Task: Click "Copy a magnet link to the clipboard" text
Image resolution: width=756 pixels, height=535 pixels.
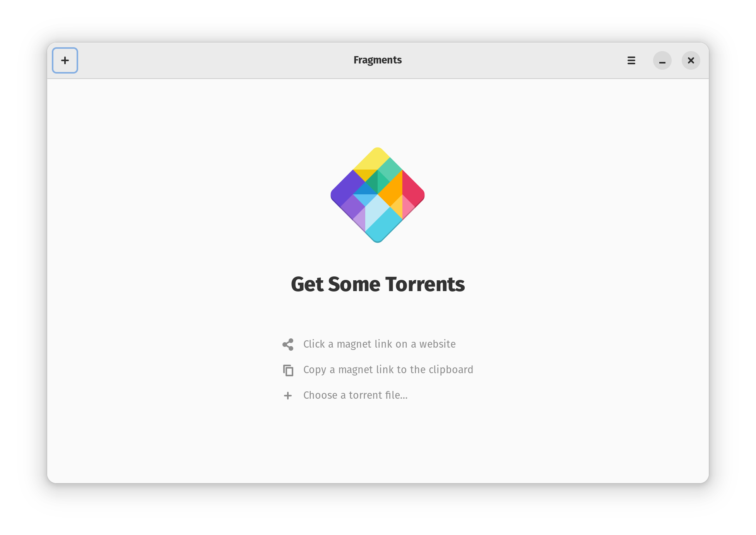Action: [x=388, y=370]
